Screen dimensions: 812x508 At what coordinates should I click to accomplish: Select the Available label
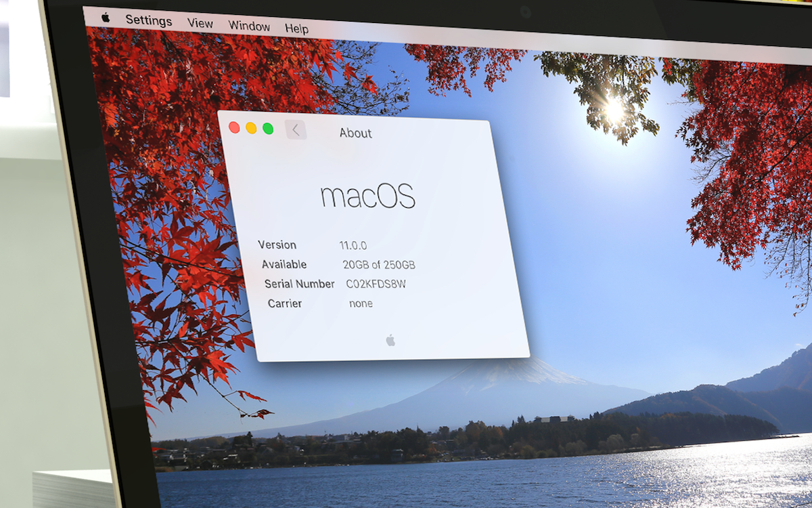click(284, 264)
